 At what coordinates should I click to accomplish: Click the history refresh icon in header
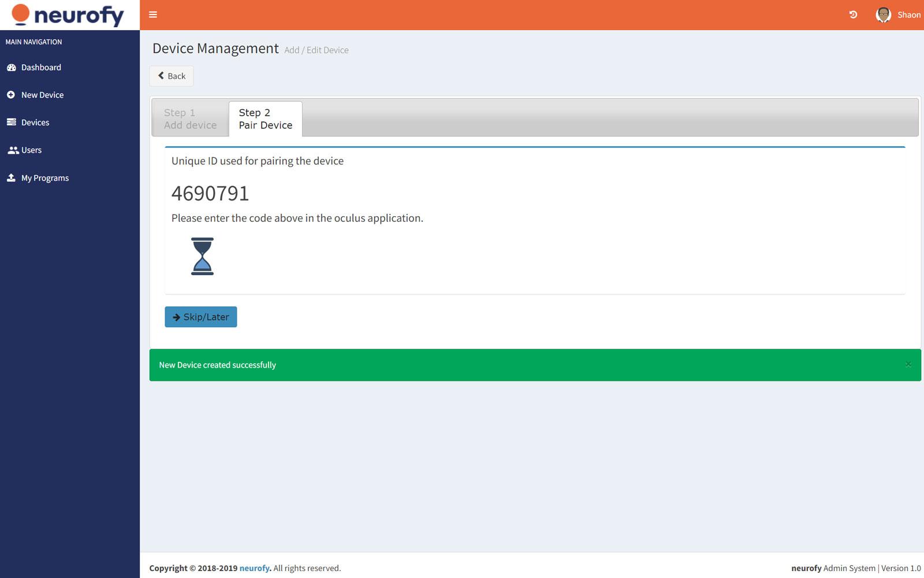point(853,14)
